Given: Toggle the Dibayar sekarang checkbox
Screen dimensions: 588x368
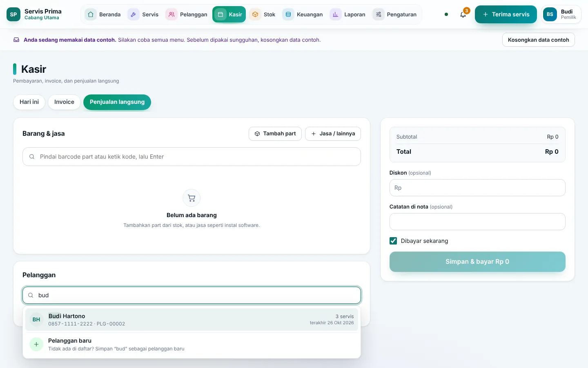Looking at the screenshot, I should 393,241.
